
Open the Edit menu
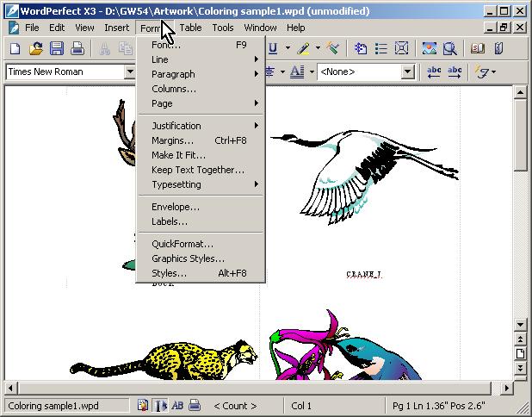[57, 28]
